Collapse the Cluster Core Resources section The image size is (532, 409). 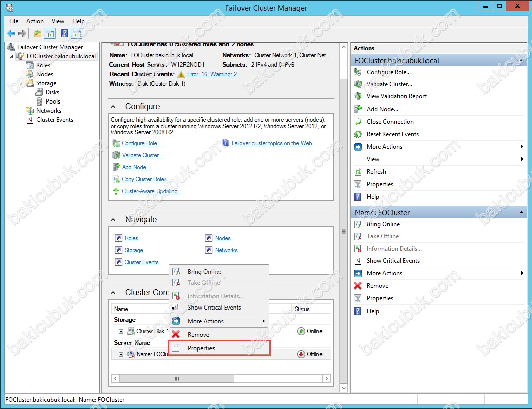[113, 293]
